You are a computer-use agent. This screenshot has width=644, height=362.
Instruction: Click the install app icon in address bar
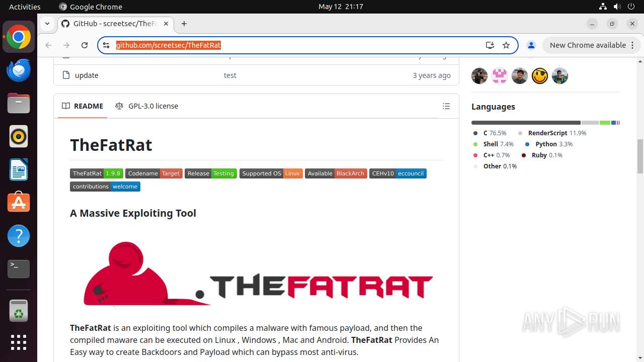pos(490,45)
